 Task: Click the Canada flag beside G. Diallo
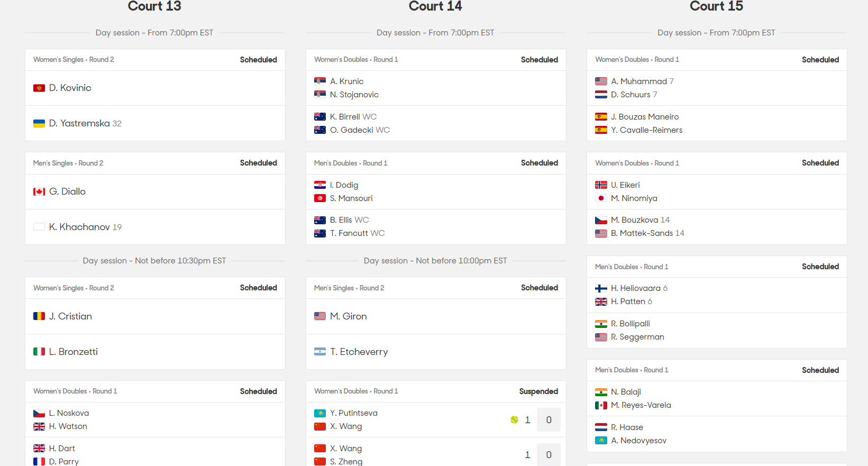[39, 192]
